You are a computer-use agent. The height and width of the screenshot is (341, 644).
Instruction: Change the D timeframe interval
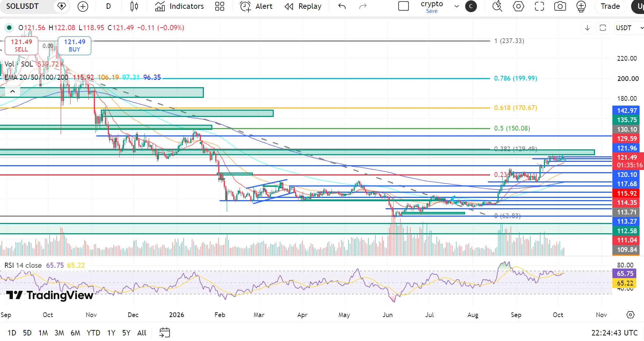click(108, 6)
